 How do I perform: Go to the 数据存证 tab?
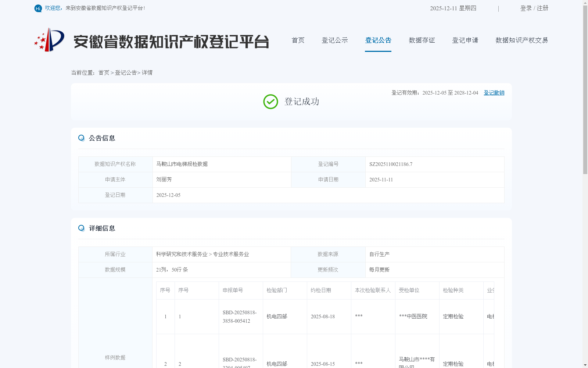(x=422, y=40)
